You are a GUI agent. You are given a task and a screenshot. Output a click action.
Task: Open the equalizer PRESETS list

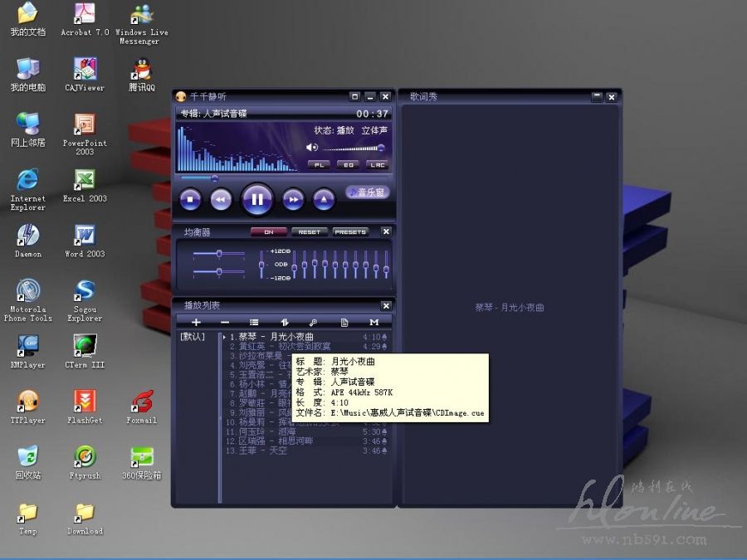(x=350, y=232)
